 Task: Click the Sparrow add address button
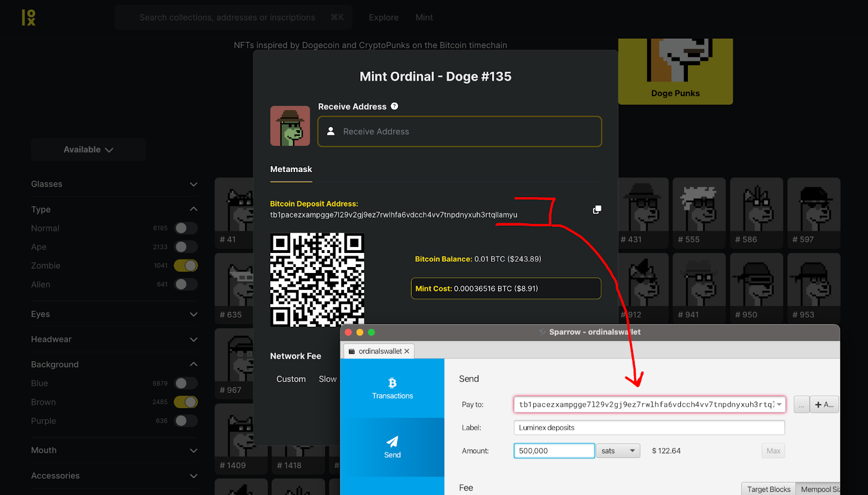[x=824, y=404]
